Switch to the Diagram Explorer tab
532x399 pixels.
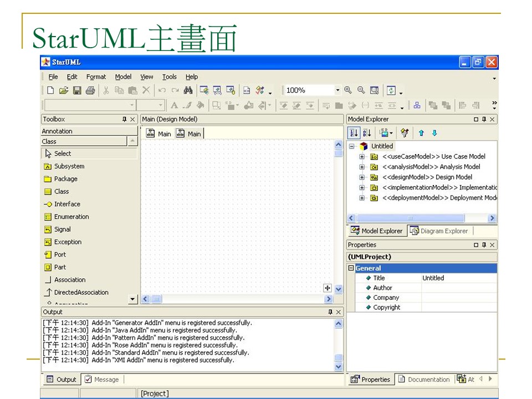click(439, 231)
